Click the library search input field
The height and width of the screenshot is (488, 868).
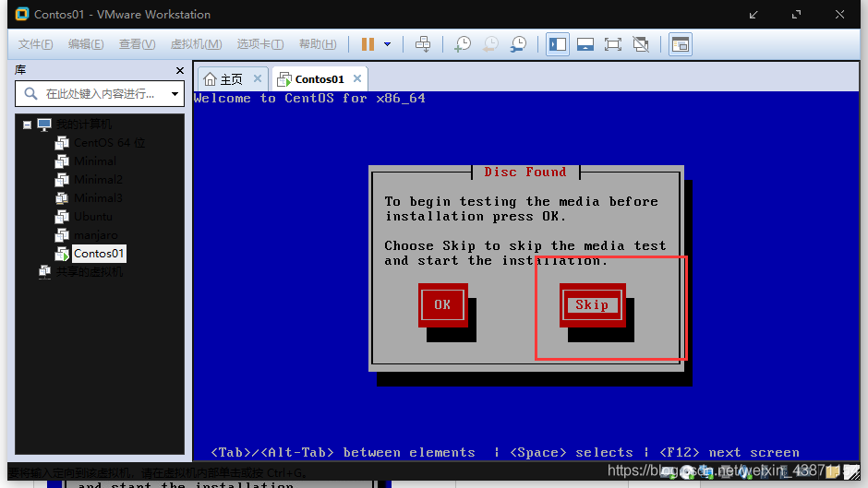[100, 93]
